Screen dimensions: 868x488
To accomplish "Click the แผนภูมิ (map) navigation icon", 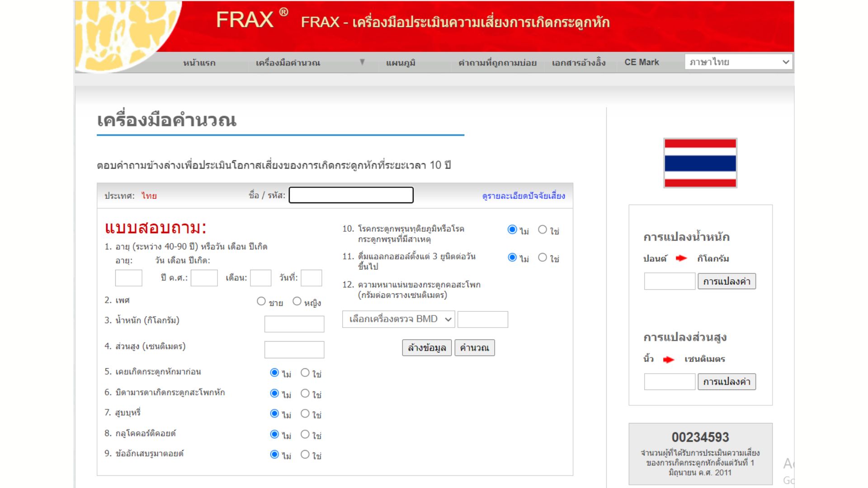I will point(400,62).
